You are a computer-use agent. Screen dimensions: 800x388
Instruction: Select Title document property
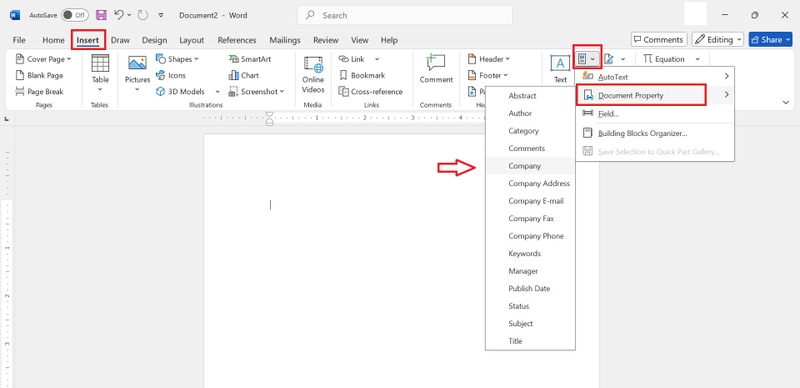(x=530, y=341)
